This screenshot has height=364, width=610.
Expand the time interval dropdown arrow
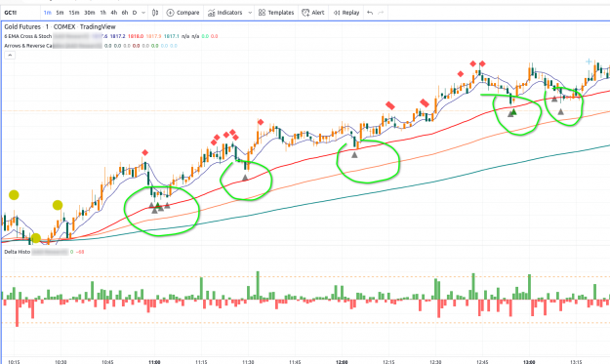click(x=143, y=13)
